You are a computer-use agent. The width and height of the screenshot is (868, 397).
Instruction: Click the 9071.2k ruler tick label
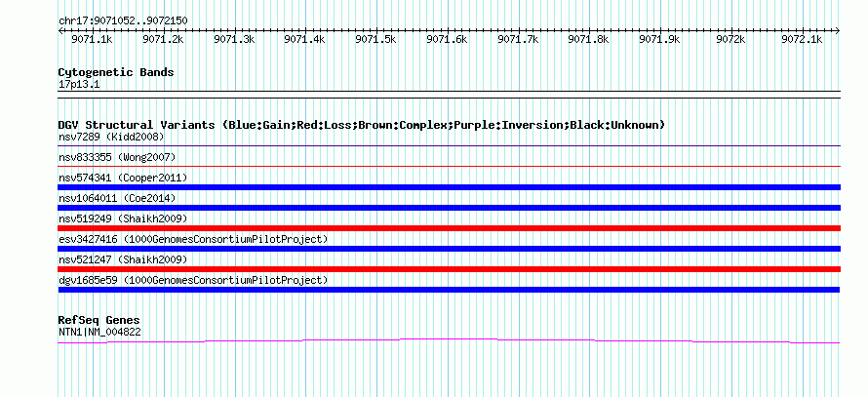[163, 39]
